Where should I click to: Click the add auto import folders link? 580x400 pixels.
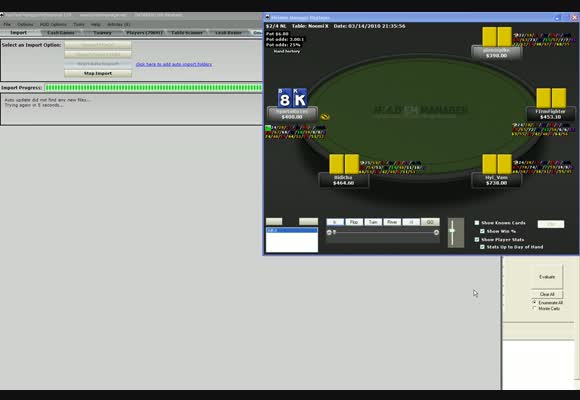[x=174, y=64]
